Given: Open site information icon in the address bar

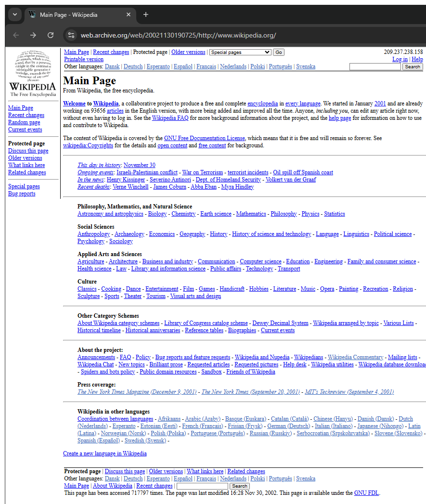Looking at the screenshot, I should coord(71,35).
